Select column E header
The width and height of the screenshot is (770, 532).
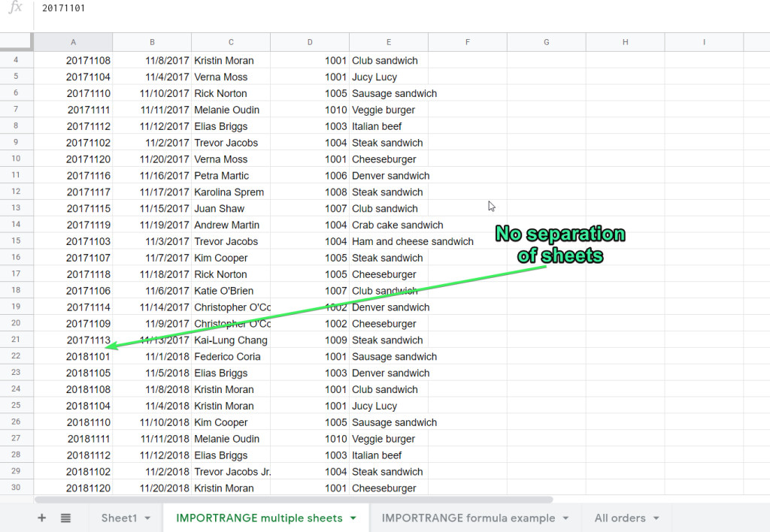pyautogui.click(x=388, y=42)
